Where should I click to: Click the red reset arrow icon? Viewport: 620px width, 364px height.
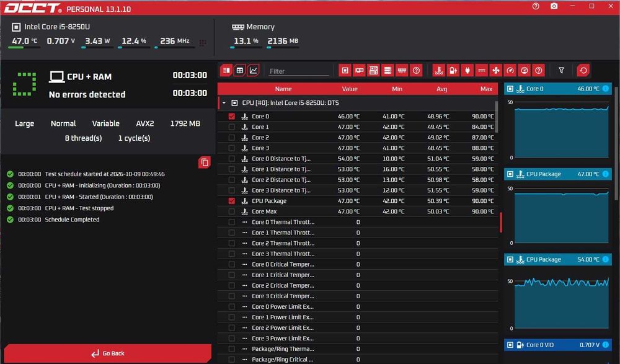pos(583,71)
